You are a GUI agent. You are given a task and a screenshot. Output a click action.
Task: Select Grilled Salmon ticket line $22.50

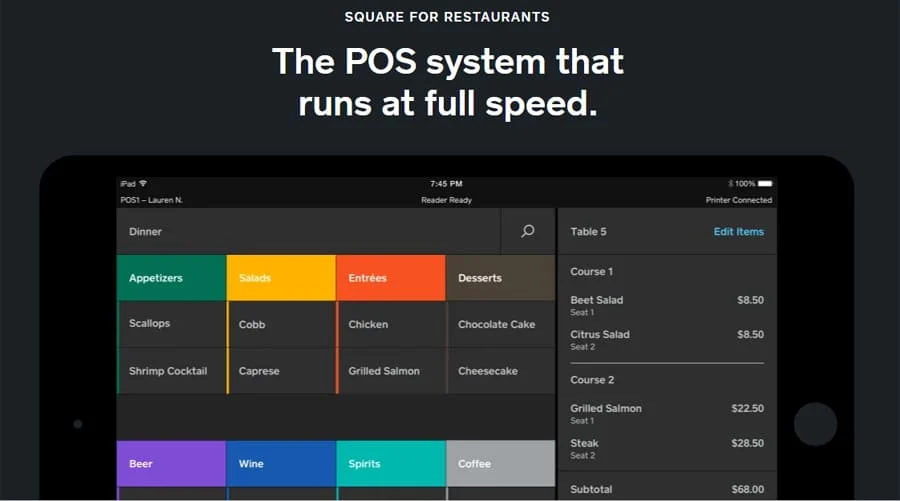pos(667,414)
